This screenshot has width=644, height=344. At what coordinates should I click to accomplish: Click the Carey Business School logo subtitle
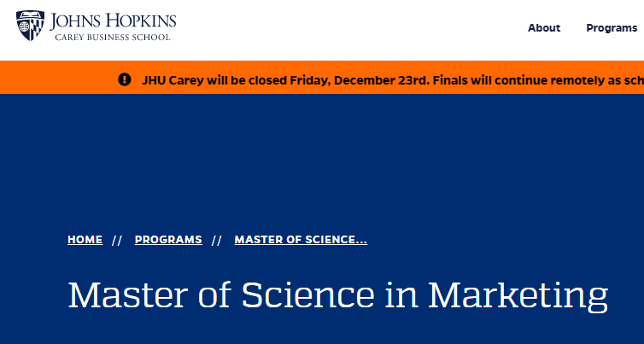tap(113, 37)
